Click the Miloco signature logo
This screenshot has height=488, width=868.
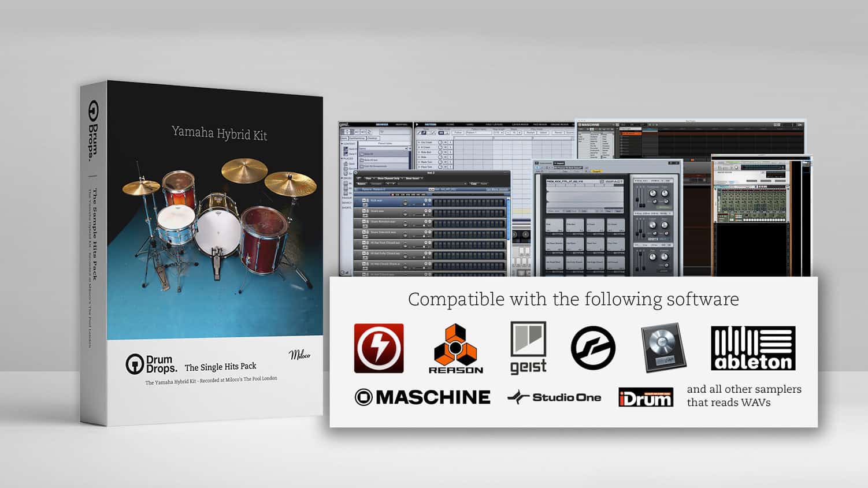pos(299,355)
